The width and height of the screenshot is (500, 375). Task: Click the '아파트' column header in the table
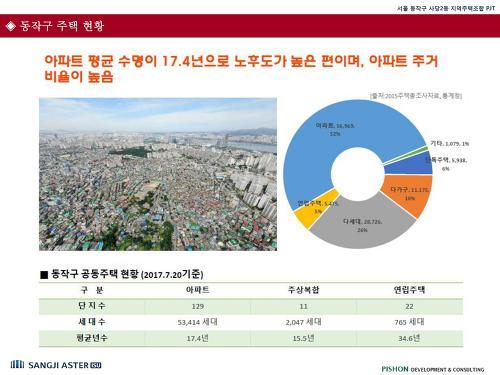tap(198, 290)
